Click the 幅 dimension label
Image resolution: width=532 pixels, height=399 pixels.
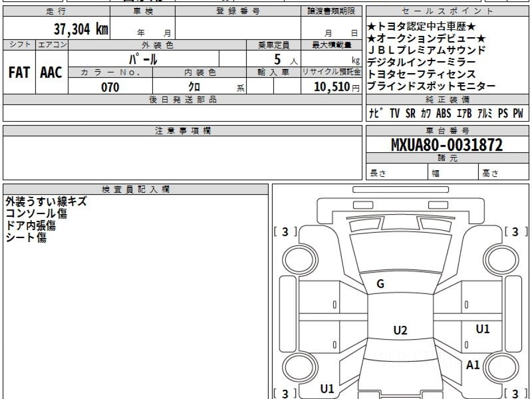click(436, 174)
